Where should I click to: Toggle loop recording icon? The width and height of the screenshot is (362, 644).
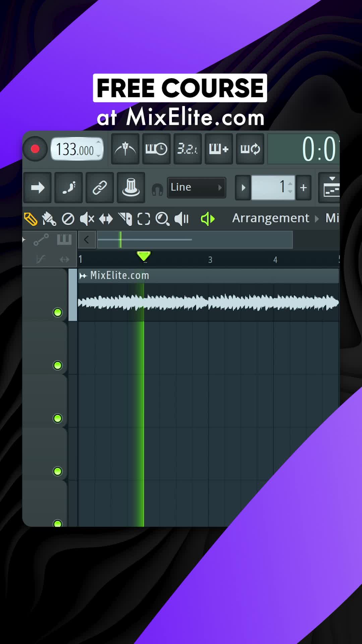point(250,149)
